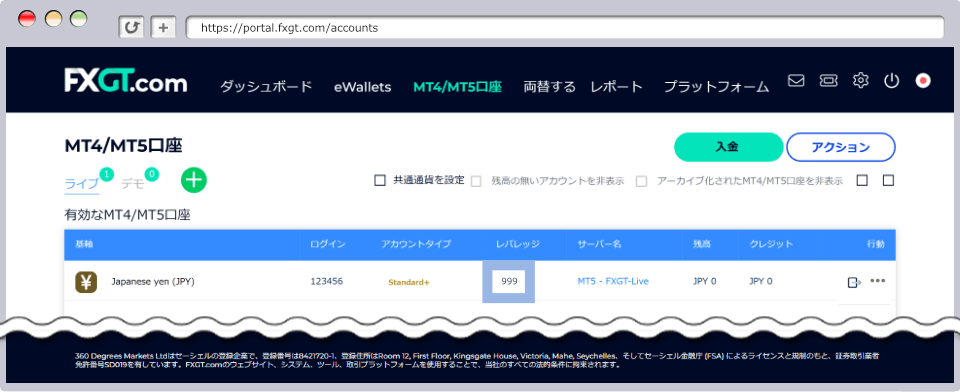Screen dimensions: 960x392
Task: Click the account transfer icon in row
Action: pos(854,282)
